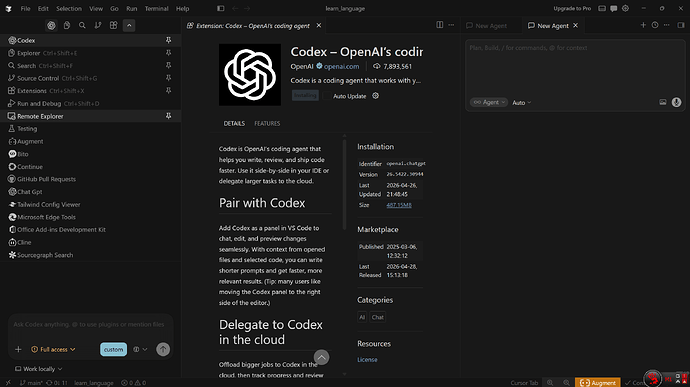Split the editor to the right
This screenshot has width=690, height=387.
click(440, 25)
